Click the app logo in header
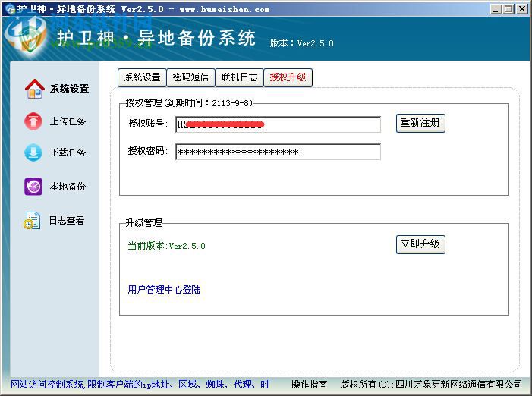The width and height of the screenshot is (532, 396). [x=26, y=36]
